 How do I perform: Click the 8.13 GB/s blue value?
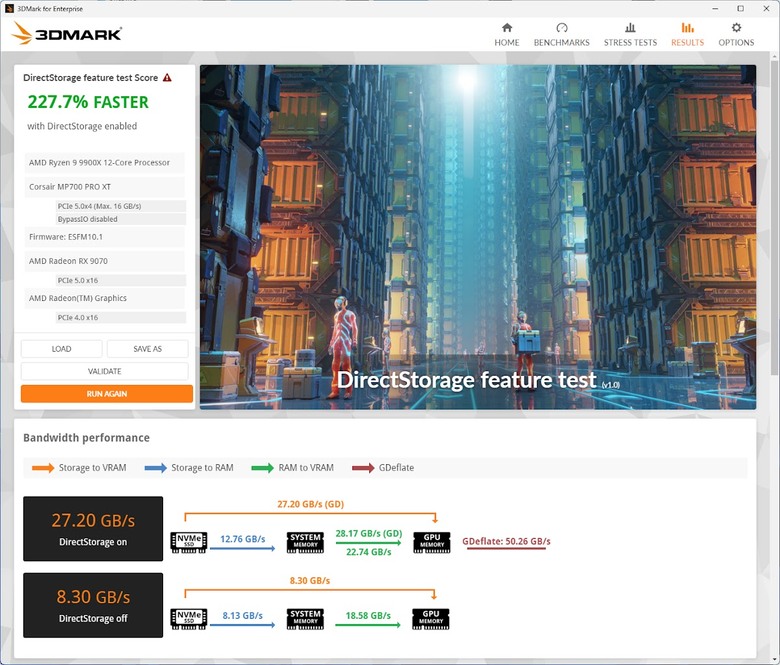(242, 615)
